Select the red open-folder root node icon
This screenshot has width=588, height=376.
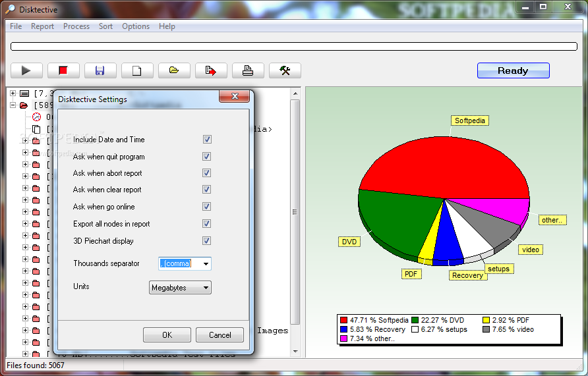pos(24,105)
